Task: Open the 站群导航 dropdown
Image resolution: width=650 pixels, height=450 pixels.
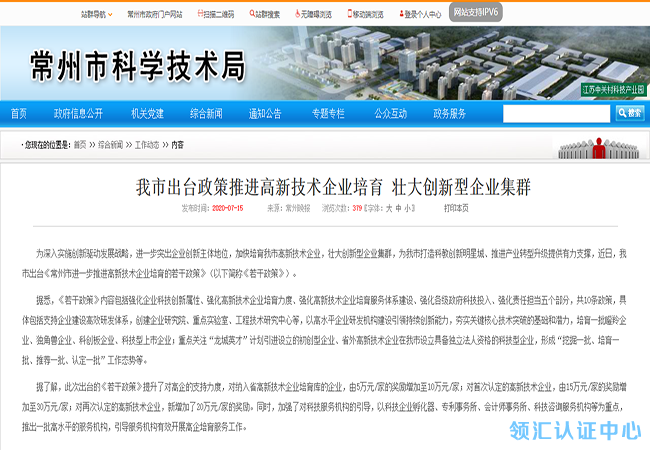Action: click(97, 15)
